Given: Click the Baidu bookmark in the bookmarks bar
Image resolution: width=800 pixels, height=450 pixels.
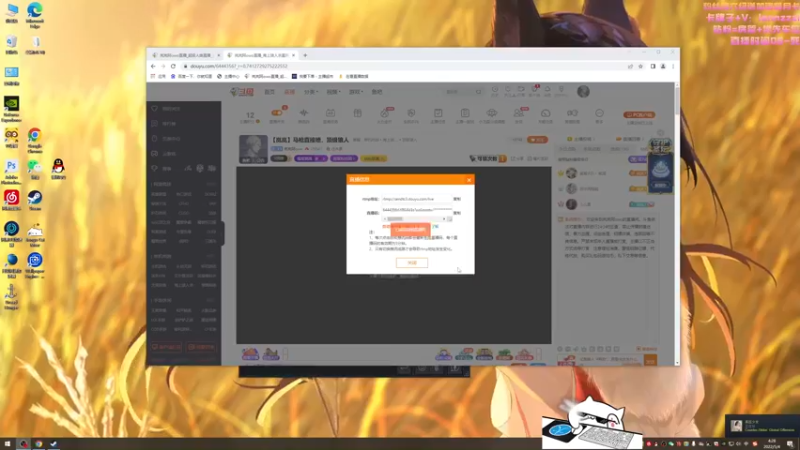Looking at the screenshot, I should [x=191, y=76].
